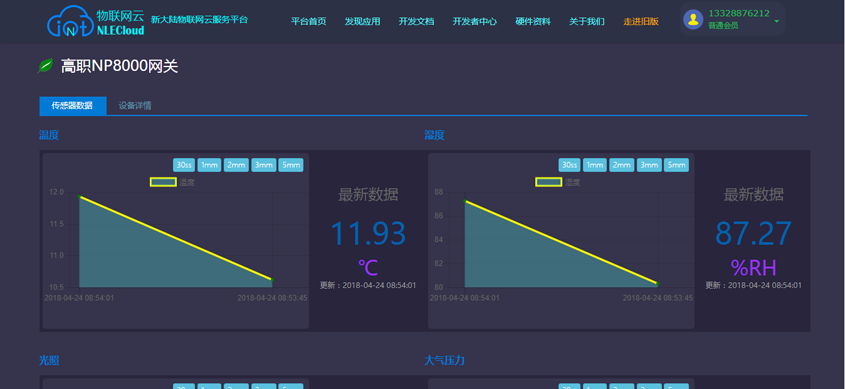This screenshot has width=845, height=389.
Task: Open 开发者中心 in the navigation bar
Action: click(x=474, y=22)
